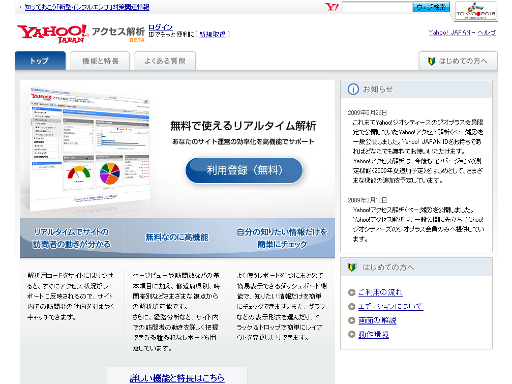
Task: Switch to the 機能と特長 tab
Action: (100, 61)
